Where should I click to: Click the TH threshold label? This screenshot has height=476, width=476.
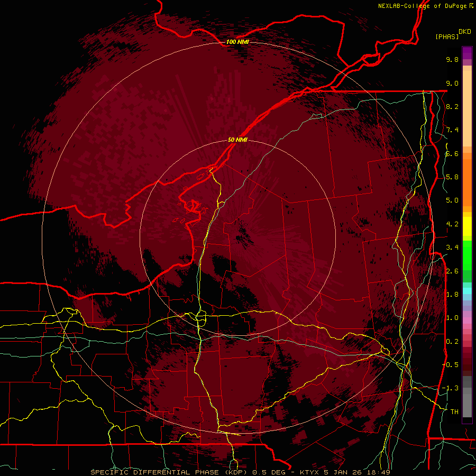[454, 411]
